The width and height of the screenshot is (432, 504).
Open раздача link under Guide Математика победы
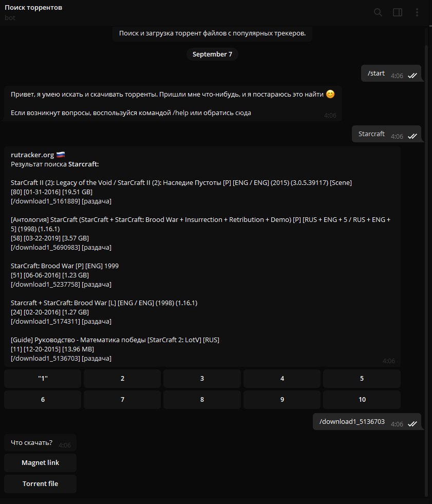pos(97,359)
